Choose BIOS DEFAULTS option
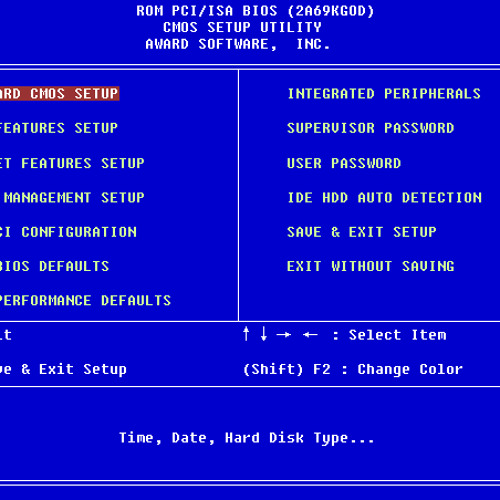 click(x=55, y=266)
